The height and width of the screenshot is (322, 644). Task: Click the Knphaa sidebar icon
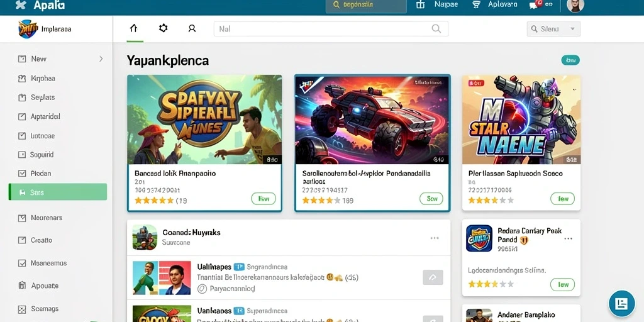22,78
